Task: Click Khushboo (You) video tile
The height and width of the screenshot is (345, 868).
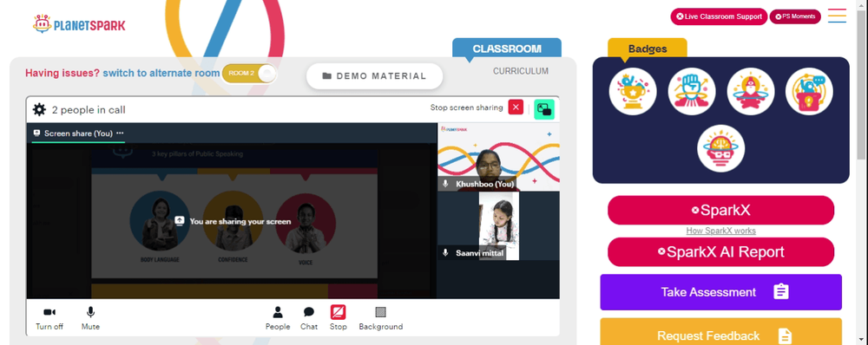Action: 499,157
